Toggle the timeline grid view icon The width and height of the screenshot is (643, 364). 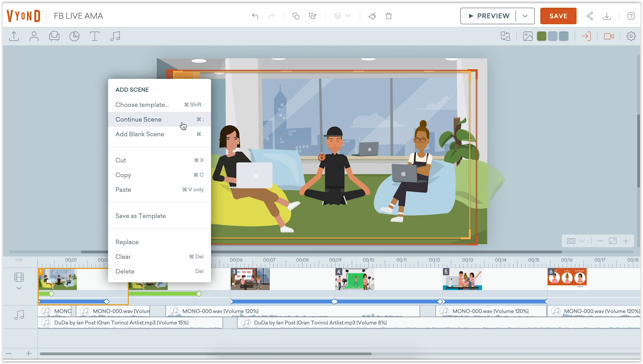tap(19, 277)
